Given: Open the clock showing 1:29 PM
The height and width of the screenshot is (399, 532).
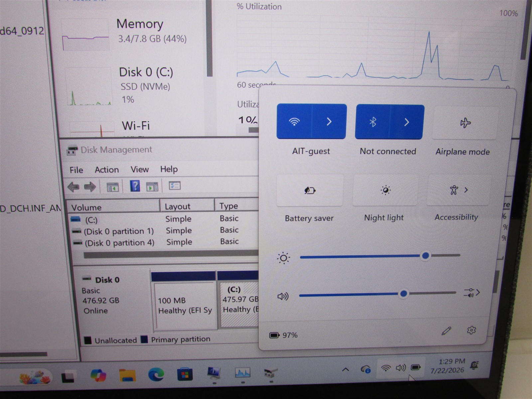Looking at the screenshot, I should point(448,366).
